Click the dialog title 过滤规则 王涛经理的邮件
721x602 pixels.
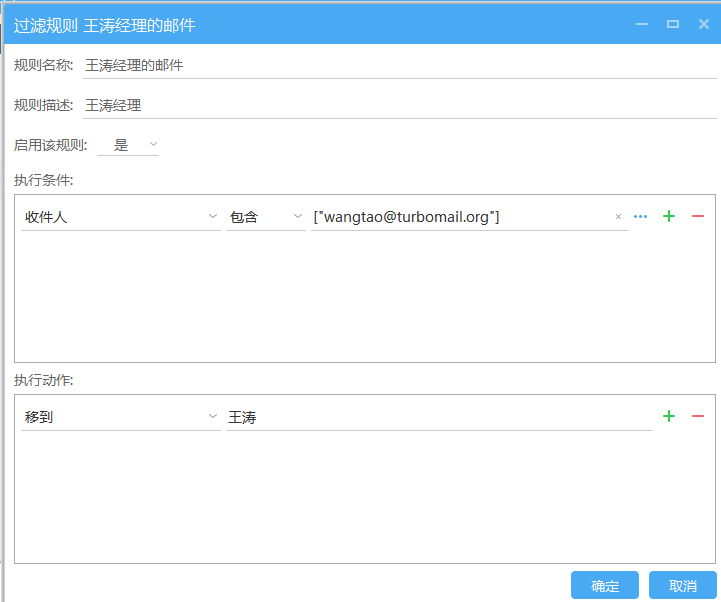104,25
